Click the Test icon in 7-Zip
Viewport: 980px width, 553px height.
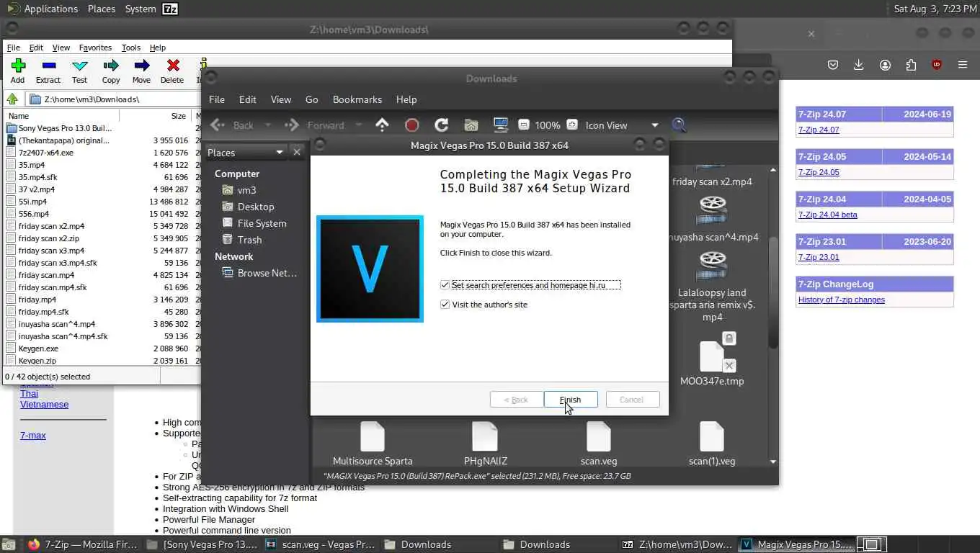click(x=79, y=66)
